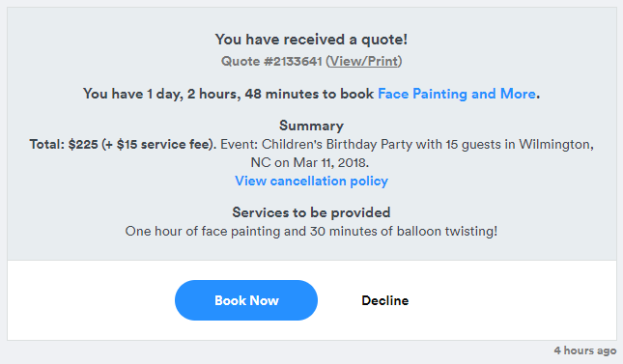Click the 15 guests text
This screenshot has height=364, width=623.
pos(473,144)
